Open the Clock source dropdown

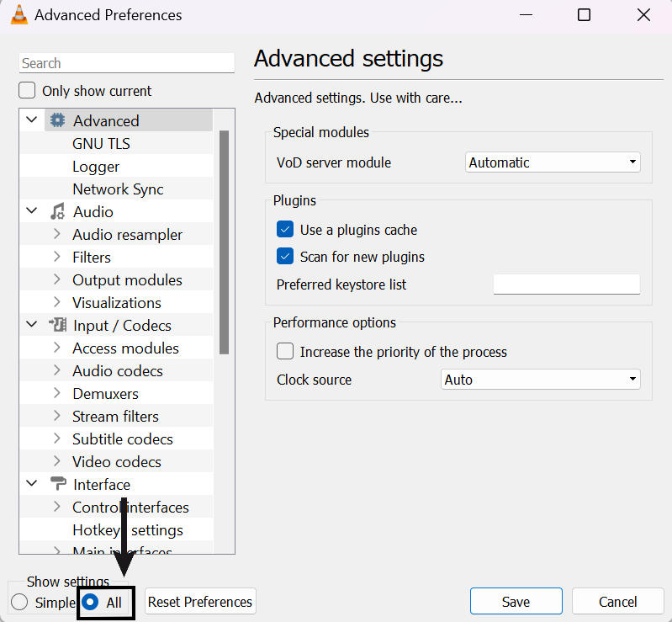click(541, 380)
